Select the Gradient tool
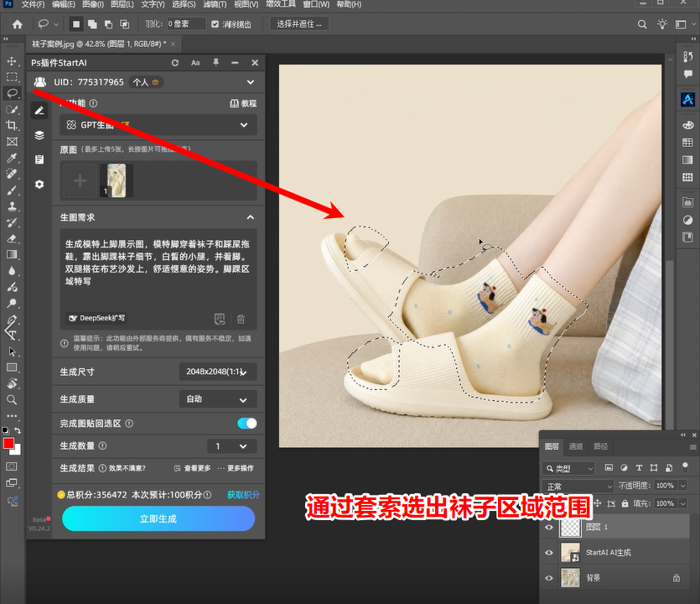Image resolution: width=700 pixels, height=604 pixels. click(12, 255)
